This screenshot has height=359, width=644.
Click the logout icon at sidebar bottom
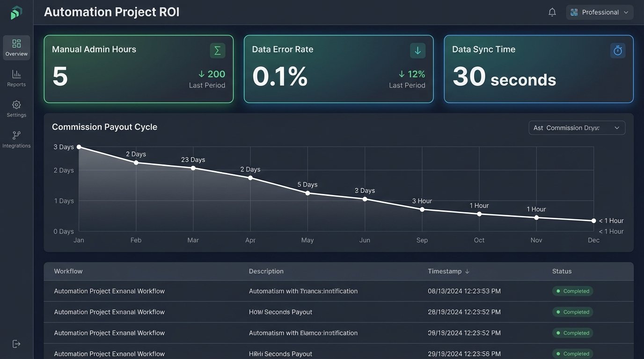tap(16, 343)
